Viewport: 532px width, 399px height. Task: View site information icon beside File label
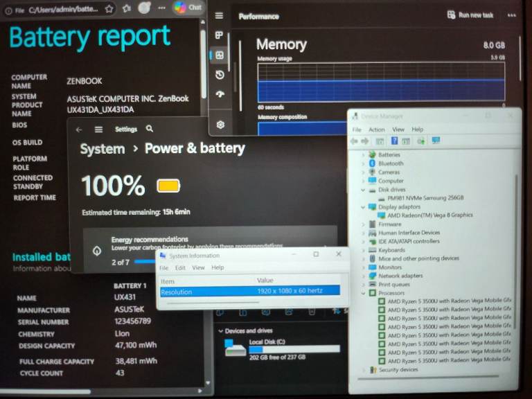8,11
